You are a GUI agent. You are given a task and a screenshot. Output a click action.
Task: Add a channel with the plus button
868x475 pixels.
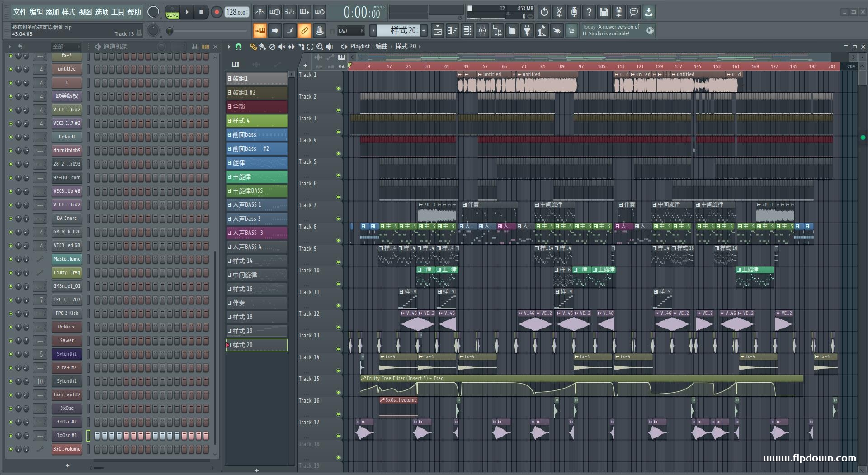click(x=67, y=465)
